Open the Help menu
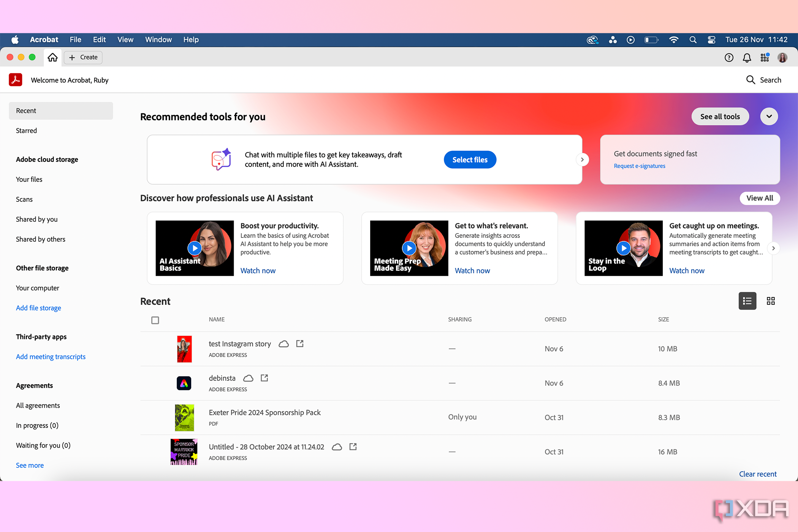This screenshot has width=798, height=532. [x=191, y=40]
